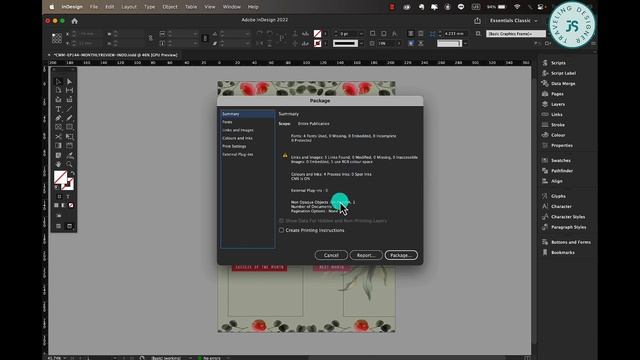Click the Report... button
The width and height of the screenshot is (640, 360).
366,255
